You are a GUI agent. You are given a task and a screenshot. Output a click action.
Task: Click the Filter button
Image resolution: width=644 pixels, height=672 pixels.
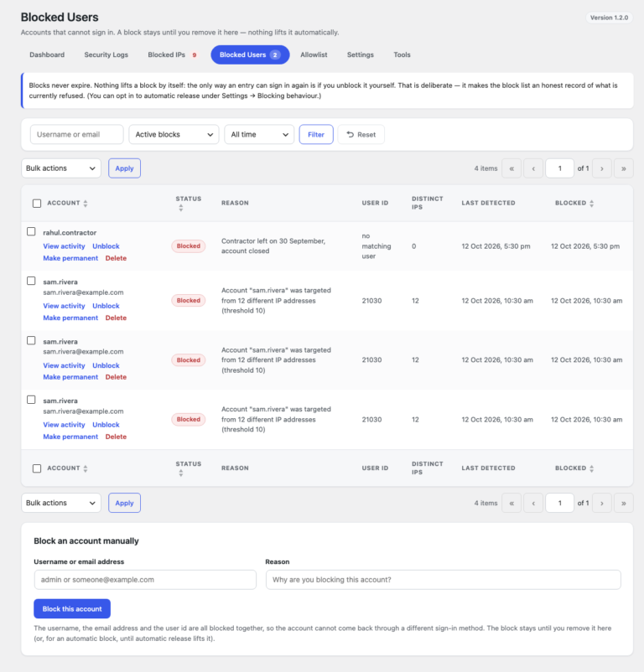(316, 135)
